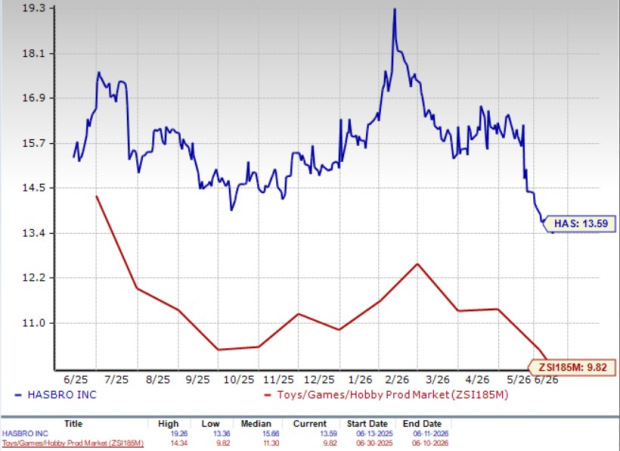Image resolution: width=620 pixels, height=451 pixels.
Task: Click the 11/25 x-axis date label
Action: tap(279, 380)
